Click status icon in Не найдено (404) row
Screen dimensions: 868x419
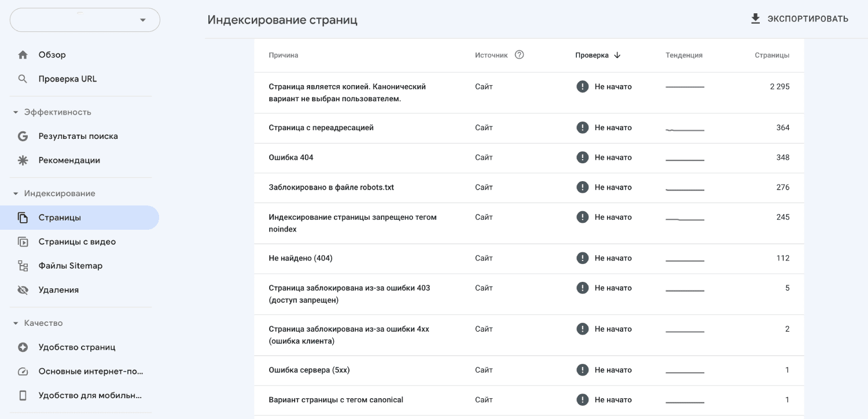coord(583,258)
